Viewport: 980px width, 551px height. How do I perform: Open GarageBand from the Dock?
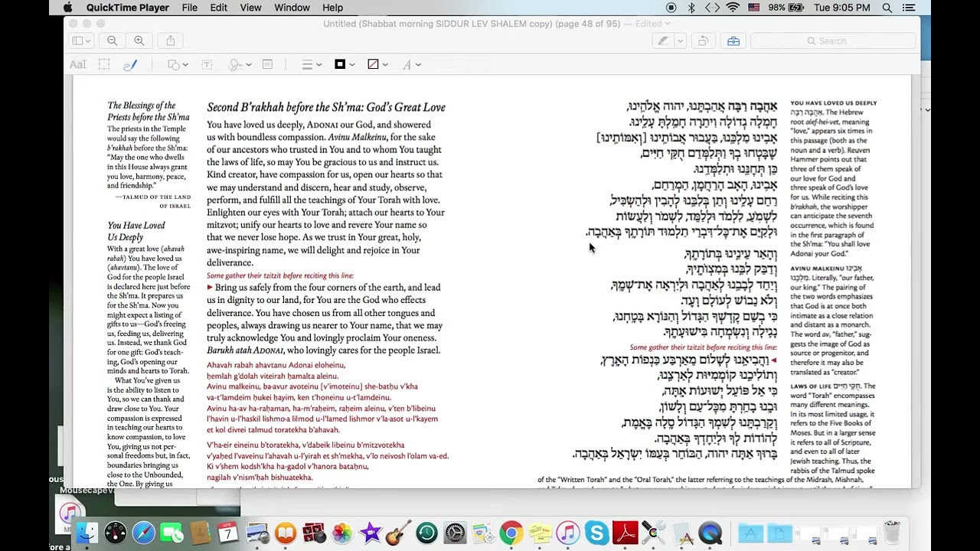click(398, 533)
